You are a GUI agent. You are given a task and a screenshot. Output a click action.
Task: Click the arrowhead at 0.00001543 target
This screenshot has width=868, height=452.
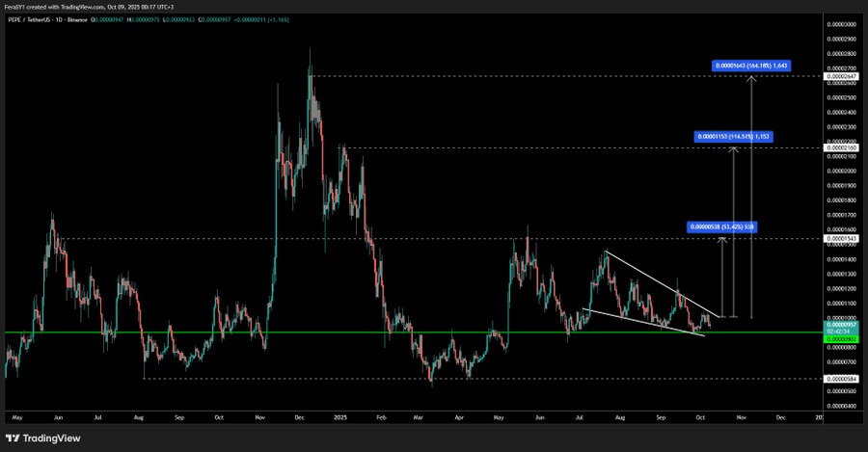(722, 240)
